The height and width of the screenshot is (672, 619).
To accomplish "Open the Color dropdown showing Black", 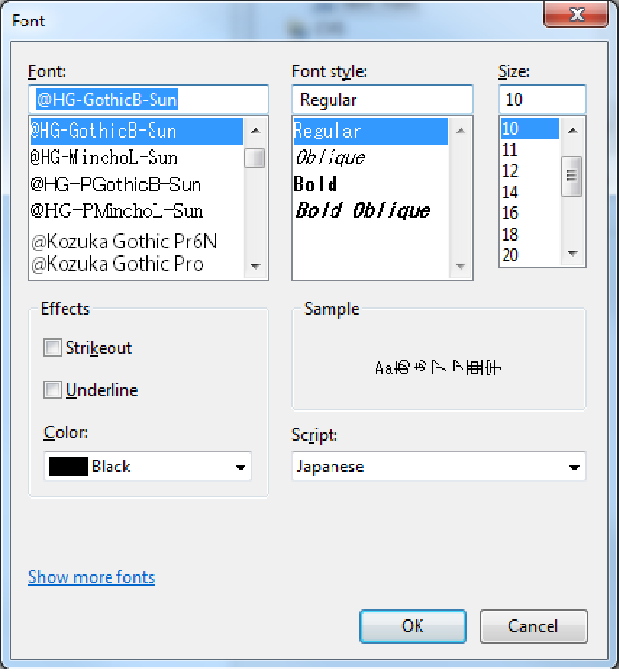I will coord(148,467).
